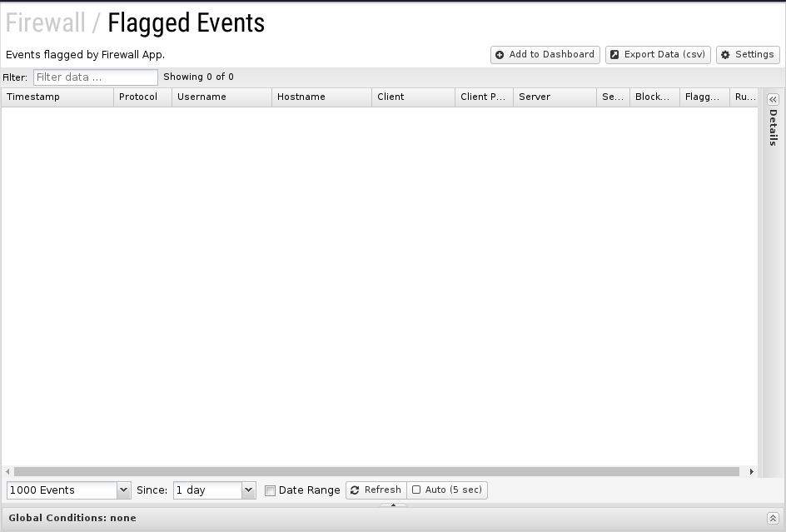
Task: Go to the Firewall breadcrumb link
Action: click(x=46, y=22)
